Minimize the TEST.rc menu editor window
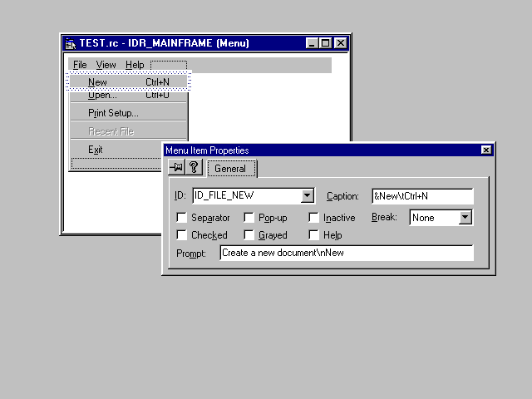The width and height of the screenshot is (532, 399). pos(313,43)
